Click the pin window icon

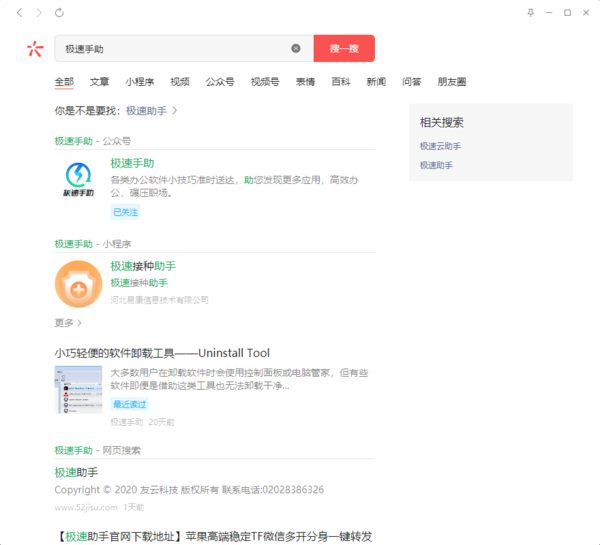531,13
